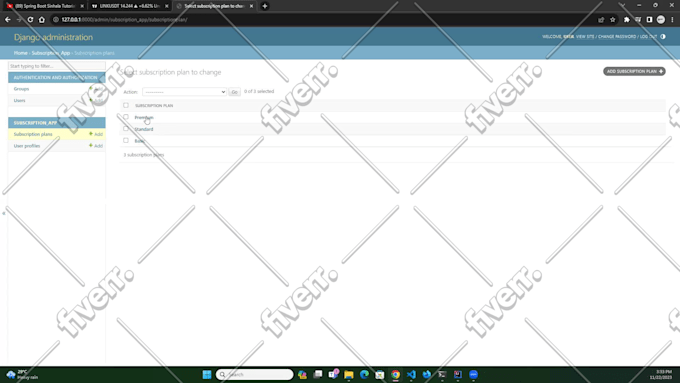Reload the page with the refresh icon
The image size is (680, 383).
pos(30,20)
